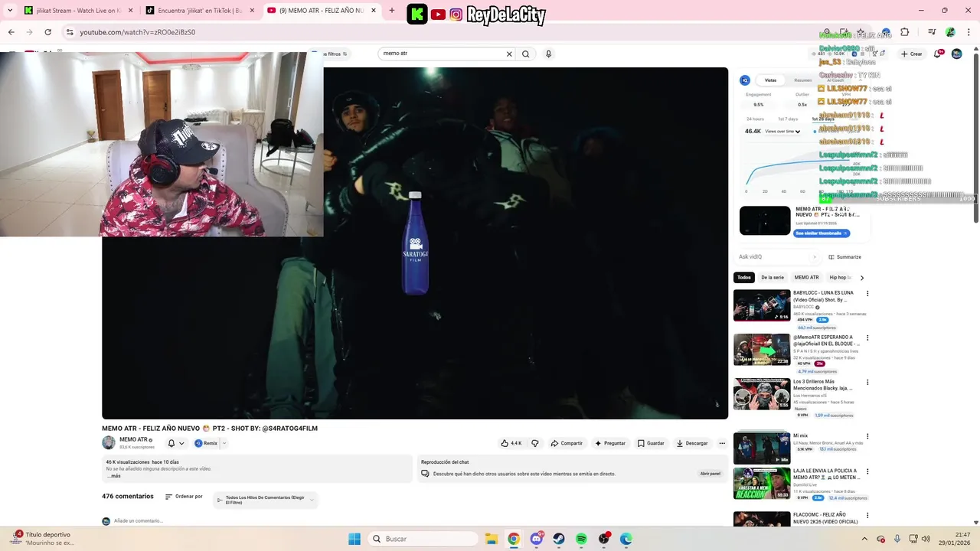The height and width of the screenshot is (551, 980).
Task: Click the Summarize button in vidIQ
Action: coord(844,257)
